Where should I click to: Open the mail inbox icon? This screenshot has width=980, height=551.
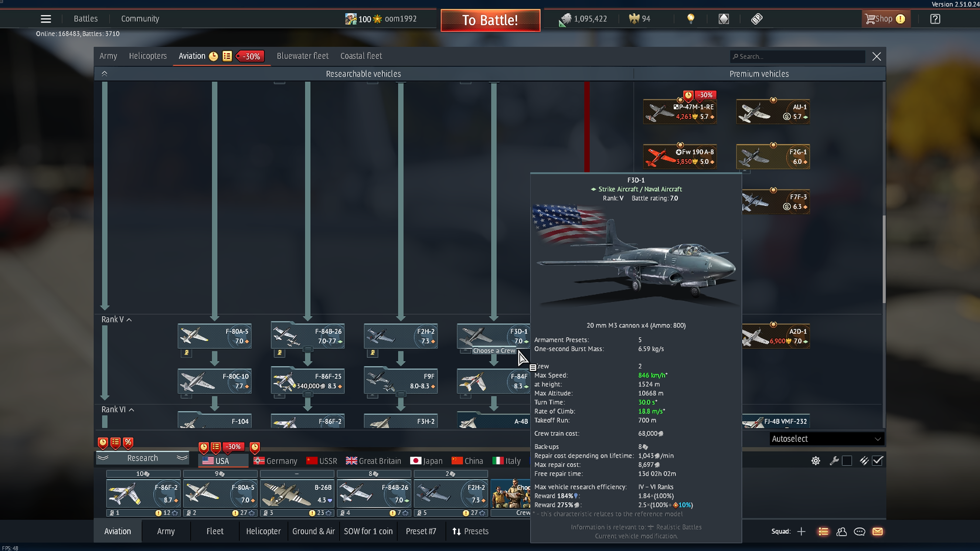[877, 532]
